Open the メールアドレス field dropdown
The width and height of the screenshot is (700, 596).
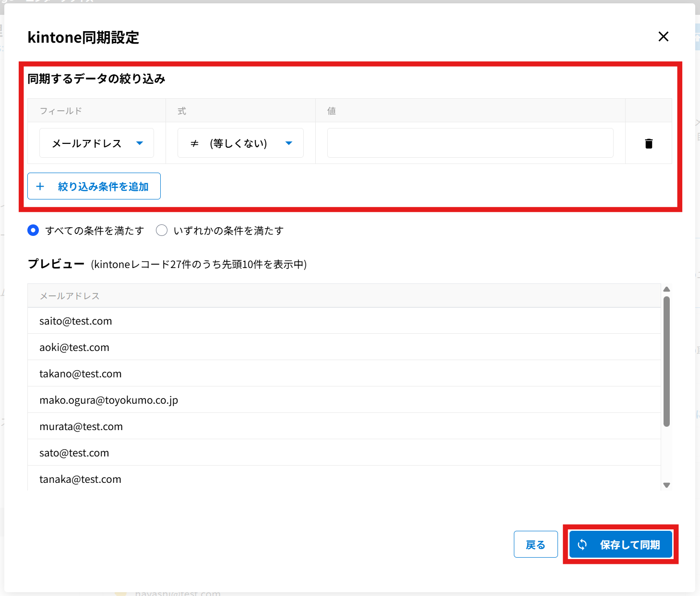pos(96,143)
